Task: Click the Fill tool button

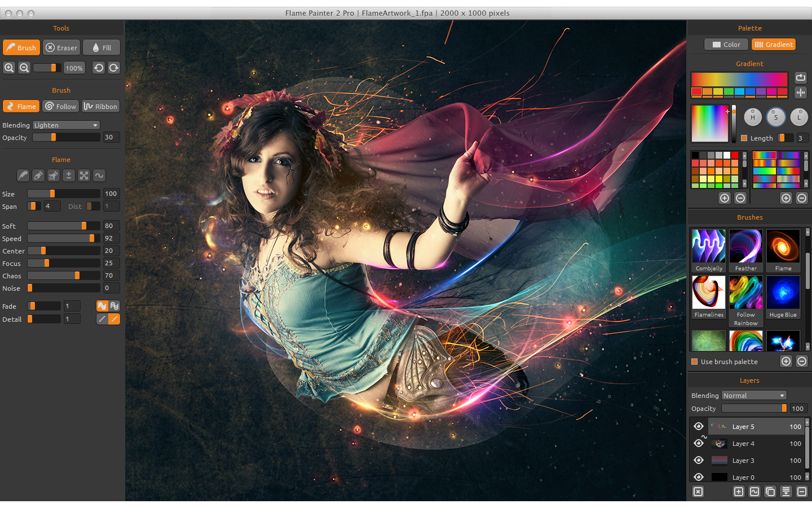Action: pos(101,47)
